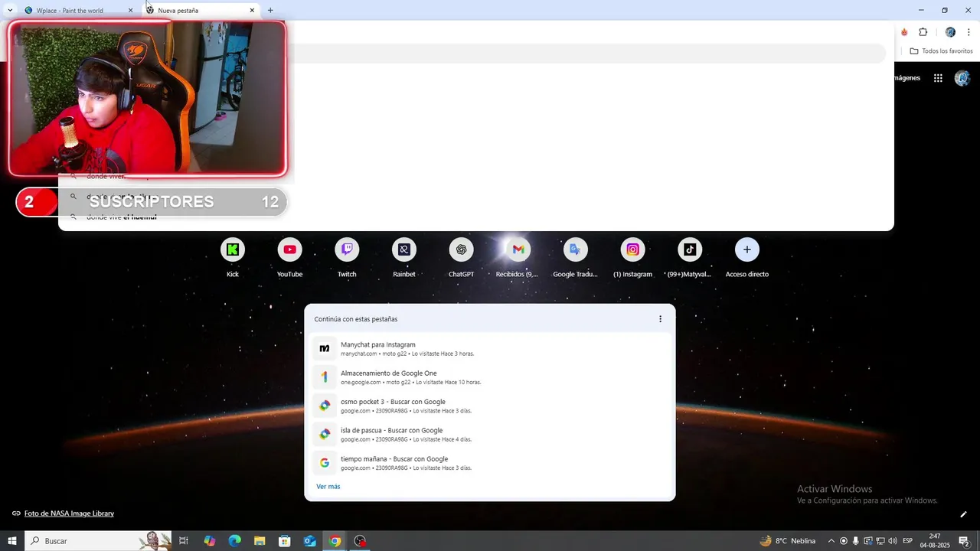Open Outlook from the taskbar

click(310, 541)
